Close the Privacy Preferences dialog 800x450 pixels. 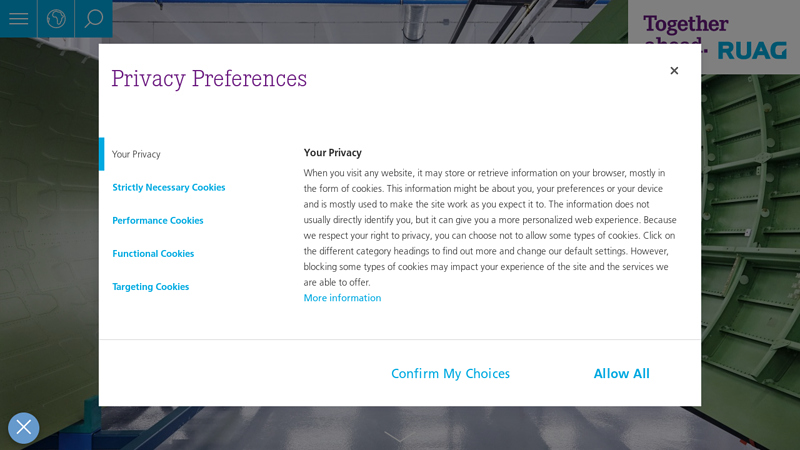coord(674,71)
